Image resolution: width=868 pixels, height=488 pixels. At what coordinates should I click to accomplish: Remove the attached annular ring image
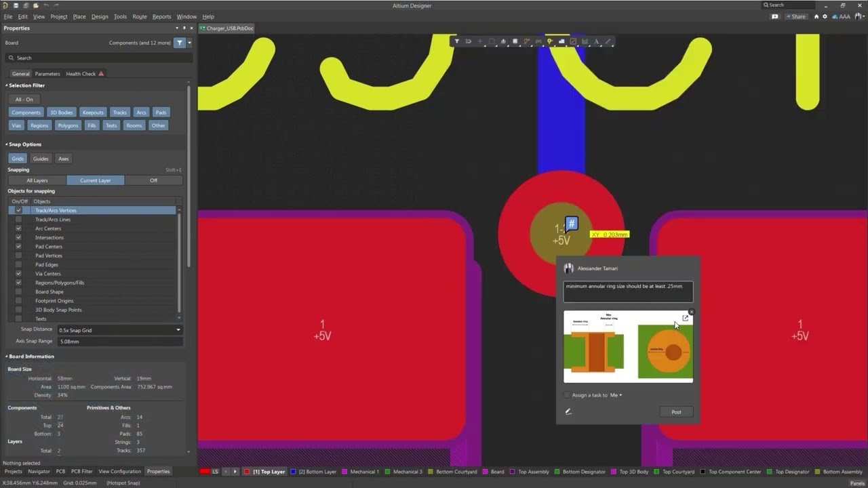click(x=692, y=312)
